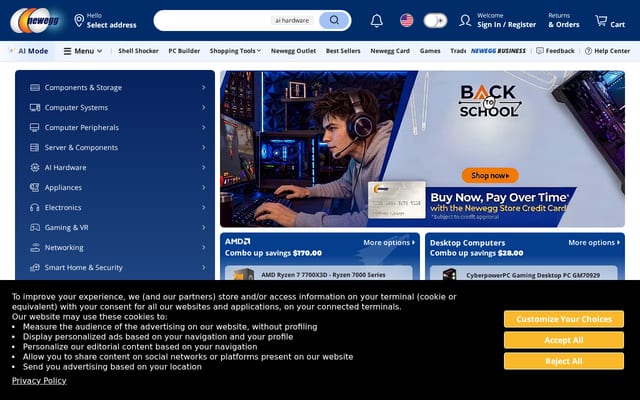Click the Smart Home & Security icon
This screenshot has height=400, width=640.
pos(35,267)
